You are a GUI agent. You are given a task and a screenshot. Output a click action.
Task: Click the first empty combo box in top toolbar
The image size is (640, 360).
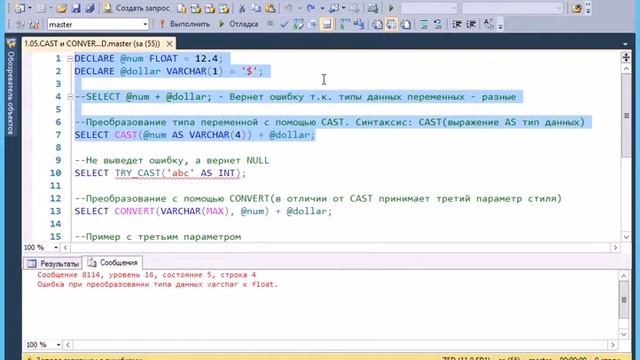[429, 8]
